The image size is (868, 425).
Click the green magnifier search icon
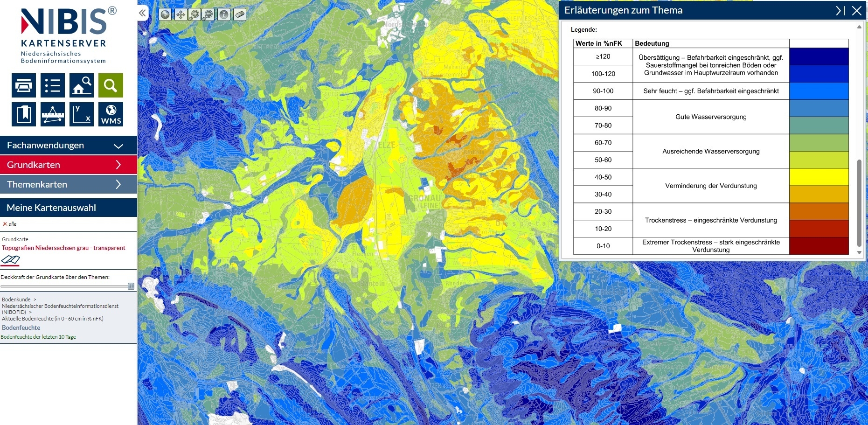(111, 85)
